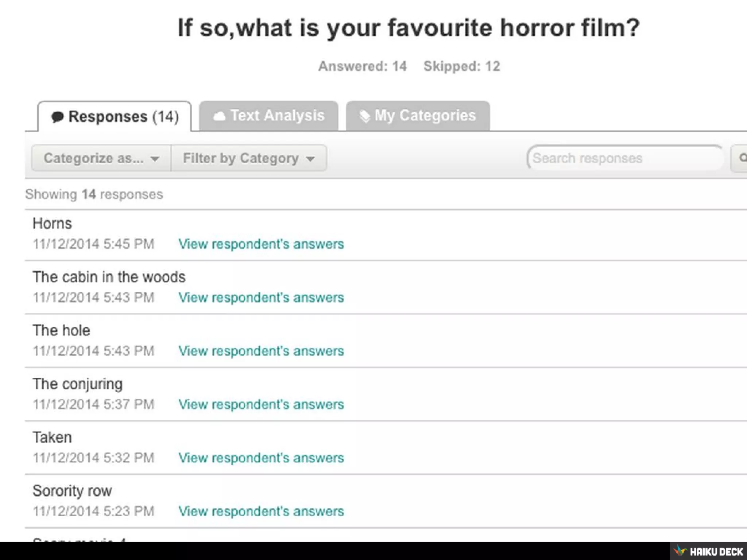Click the search magnifier button

click(x=740, y=158)
